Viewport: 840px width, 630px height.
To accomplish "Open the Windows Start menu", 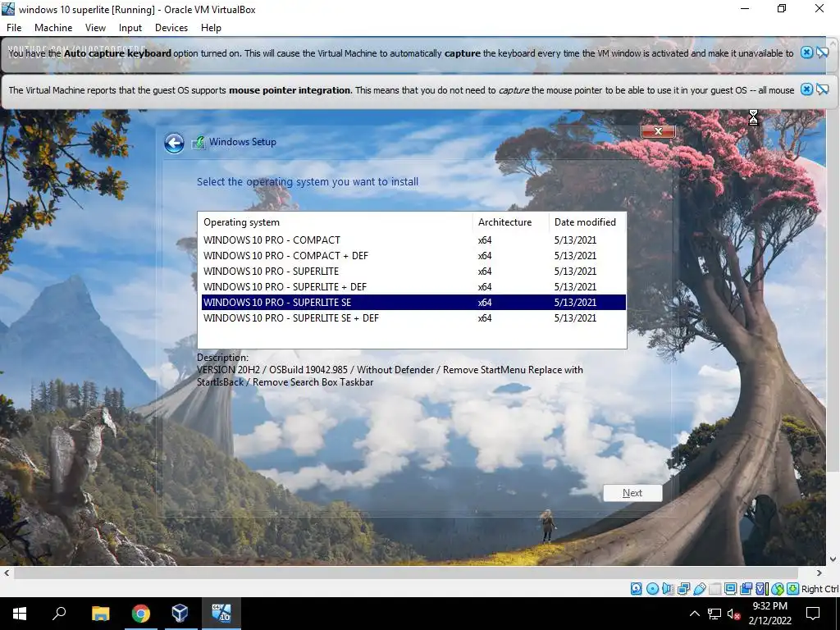I will [20, 614].
